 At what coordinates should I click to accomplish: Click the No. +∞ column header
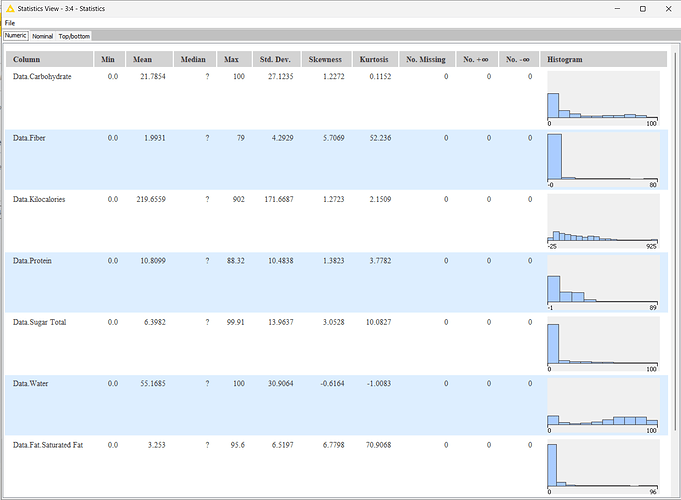(476, 59)
